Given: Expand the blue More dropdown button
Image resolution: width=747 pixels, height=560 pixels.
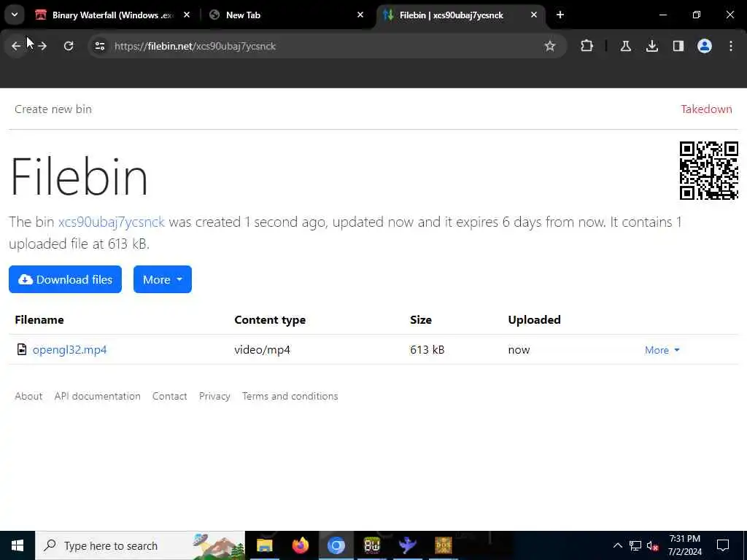Looking at the screenshot, I should pos(163,279).
